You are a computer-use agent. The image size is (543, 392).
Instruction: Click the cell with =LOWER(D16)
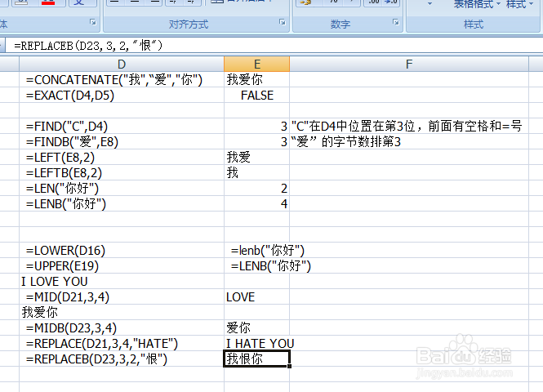pos(122,251)
